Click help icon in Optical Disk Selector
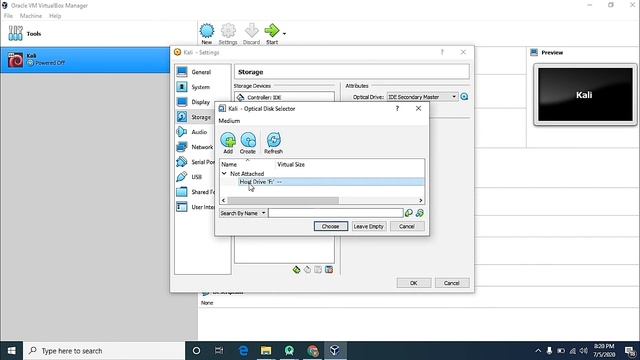Image resolution: width=640 pixels, height=360 pixels. [397, 108]
